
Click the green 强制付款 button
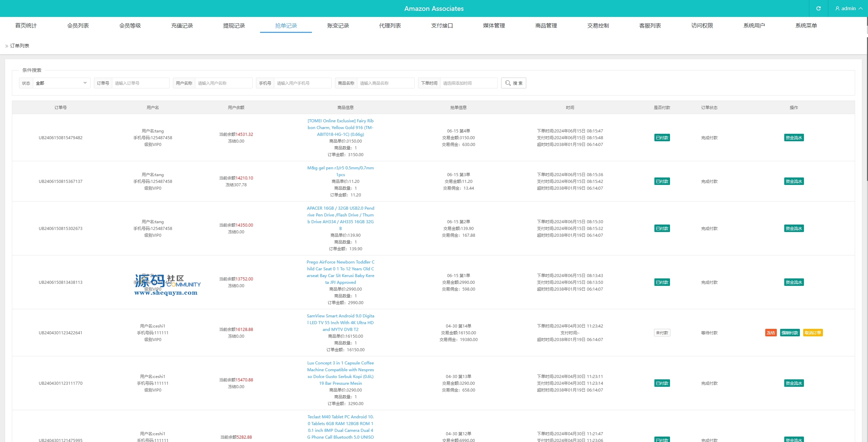click(790, 333)
